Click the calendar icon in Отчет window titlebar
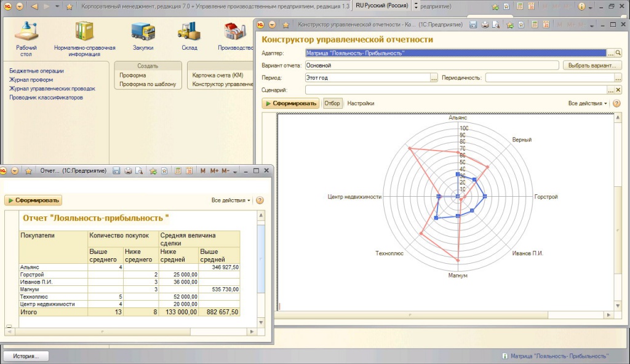 189,171
